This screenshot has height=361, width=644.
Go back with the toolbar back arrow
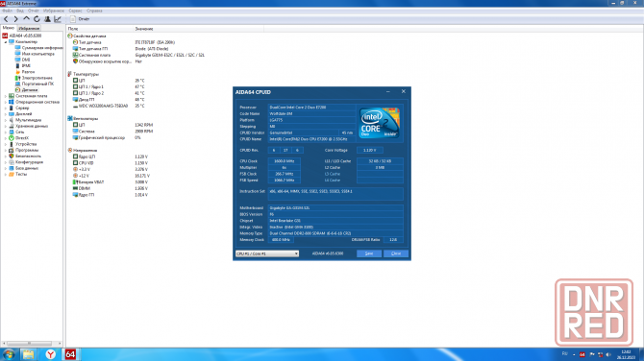coord(6,19)
